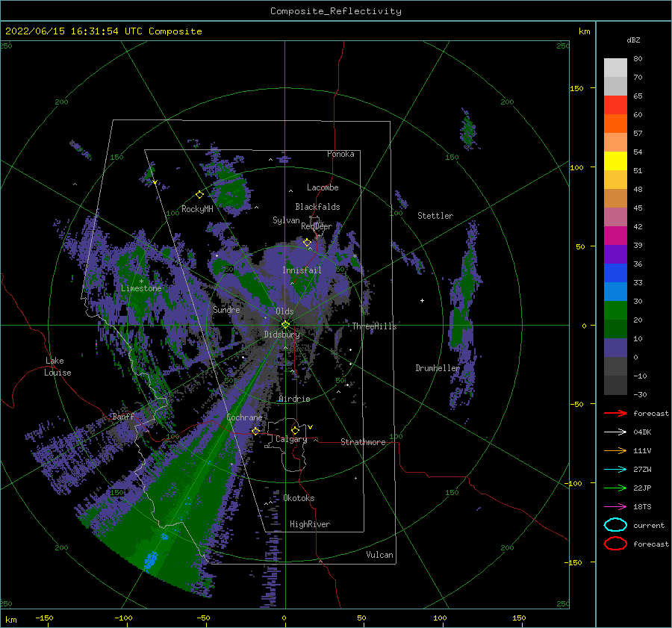The width and height of the screenshot is (672, 628).
Task: Click the orange 111V arrow icon
Action: pos(615,450)
